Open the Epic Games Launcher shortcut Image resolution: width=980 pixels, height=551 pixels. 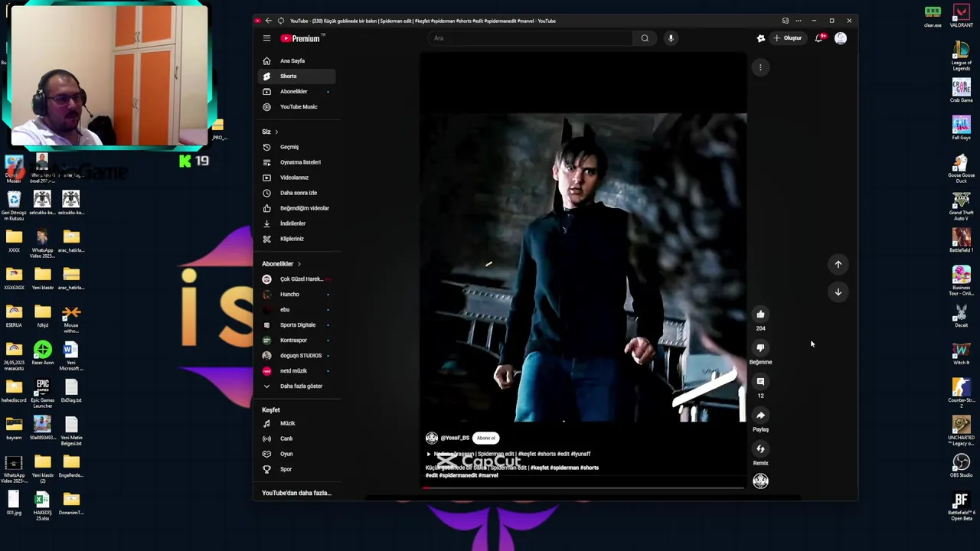pos(43,393)
